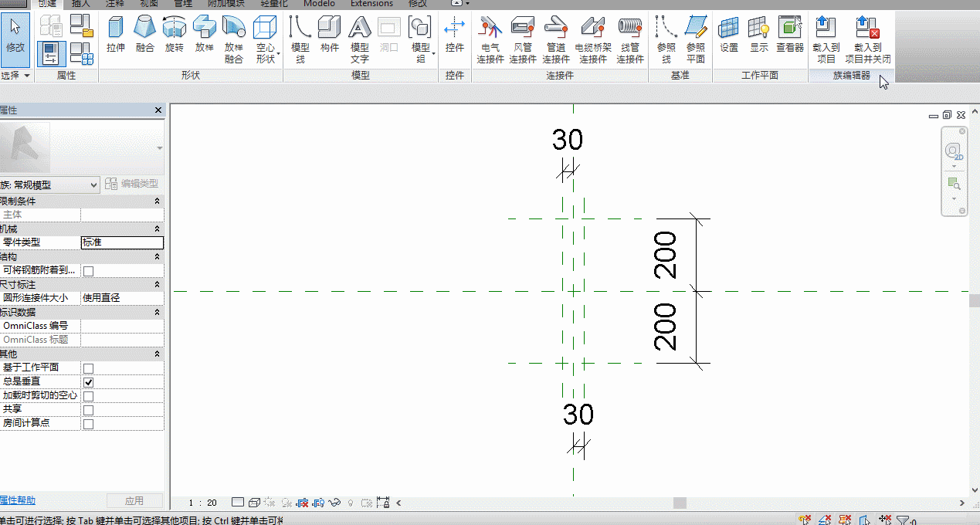980x525 pixels.
Task: Add a 风管连接件 duct connector
Action: [523, 39]
